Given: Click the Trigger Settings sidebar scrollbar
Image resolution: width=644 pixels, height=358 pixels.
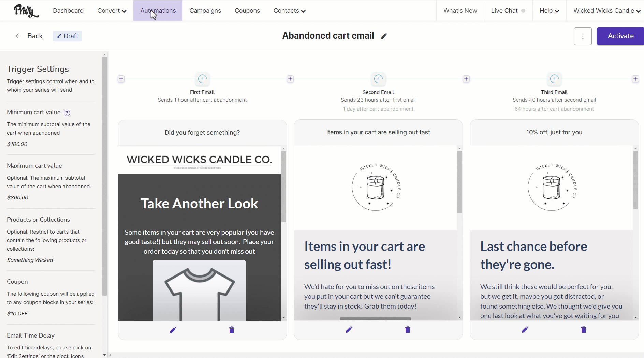Looking at the screenshot, I should click(x=104, y=176).
